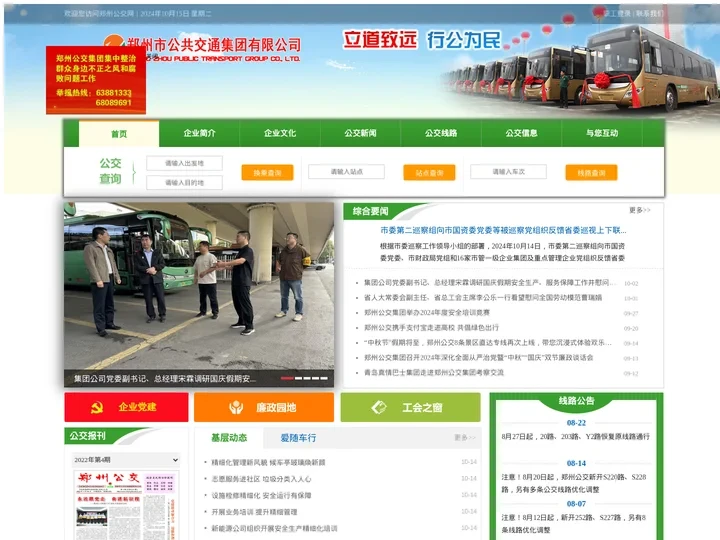Screen dimensions: 720x540
Task: Click the red 郑州公交集团集中整治 hotline notice
Action: [96, 80]
